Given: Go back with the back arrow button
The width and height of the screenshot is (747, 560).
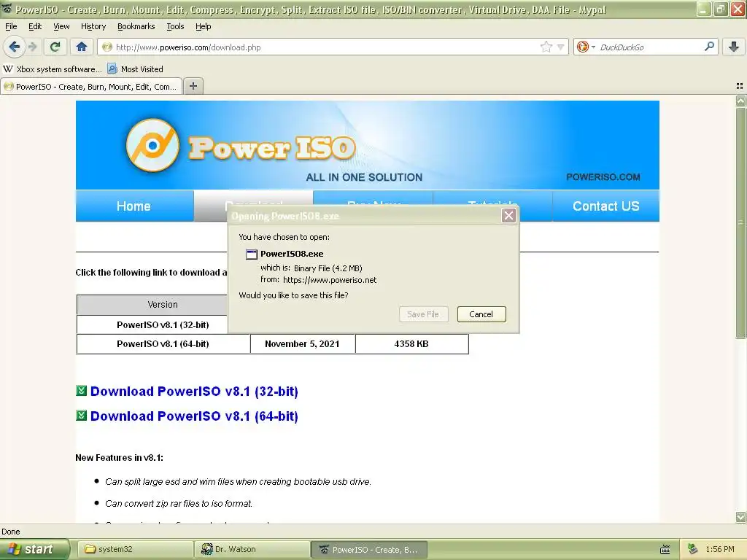Looking at the screenshot, I should pos(15,47).
